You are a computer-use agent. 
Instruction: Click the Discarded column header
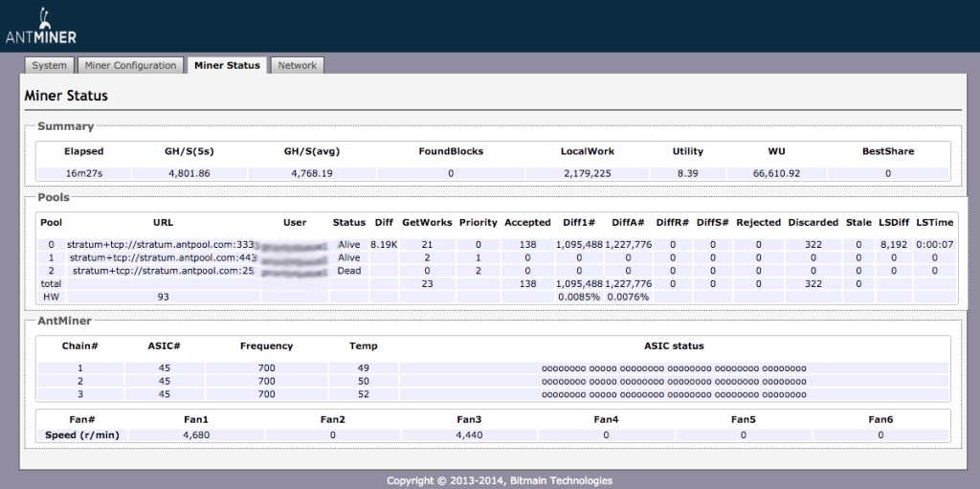813,222
